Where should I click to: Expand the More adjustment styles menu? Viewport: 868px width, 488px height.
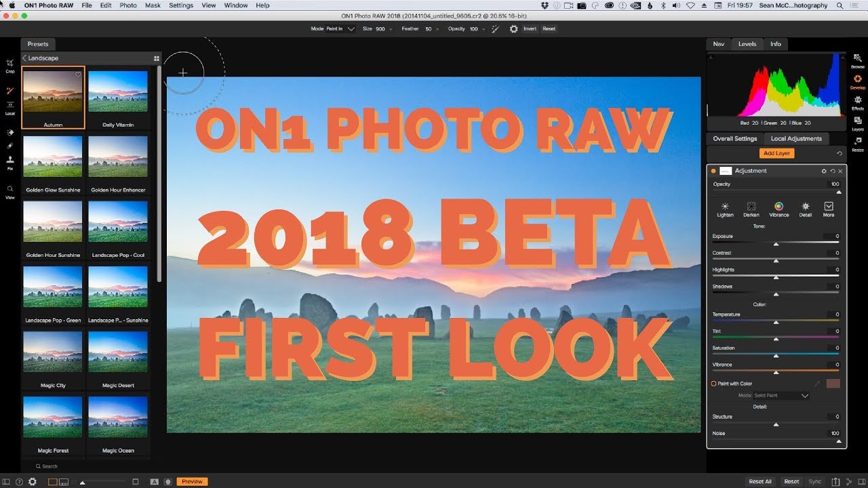coord(829,209)
